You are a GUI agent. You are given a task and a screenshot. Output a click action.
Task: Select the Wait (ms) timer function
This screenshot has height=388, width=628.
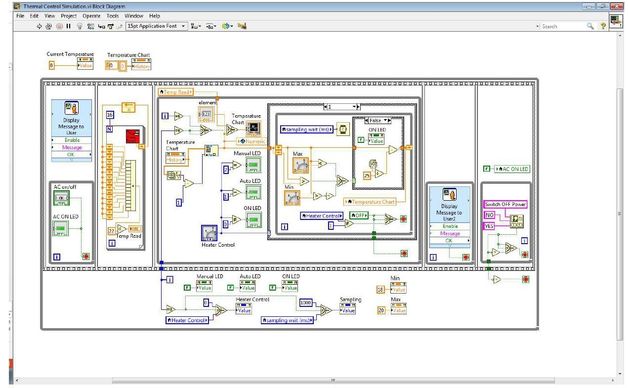pyautogui.click(x=343, y=129)
